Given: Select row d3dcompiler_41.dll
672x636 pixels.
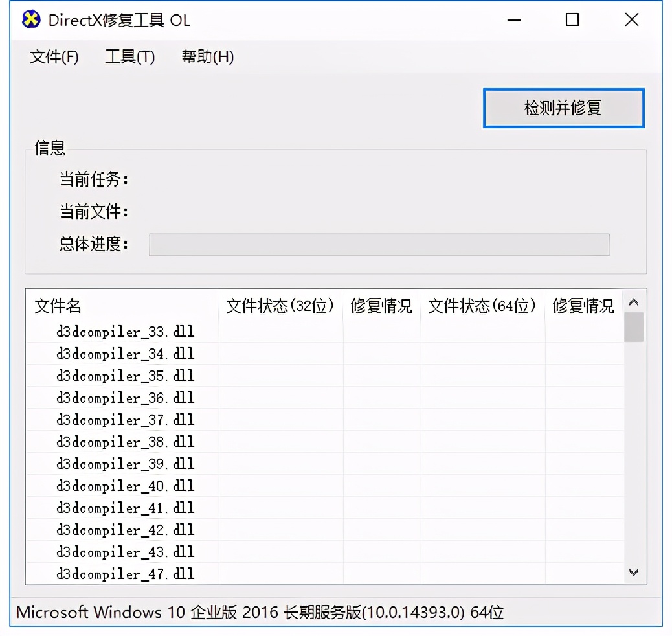Looking at the screenshot, I should click(x=325, y=508).
